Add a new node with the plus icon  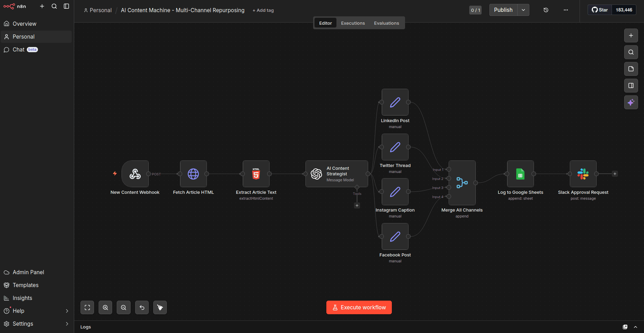(x=630, y=35)
